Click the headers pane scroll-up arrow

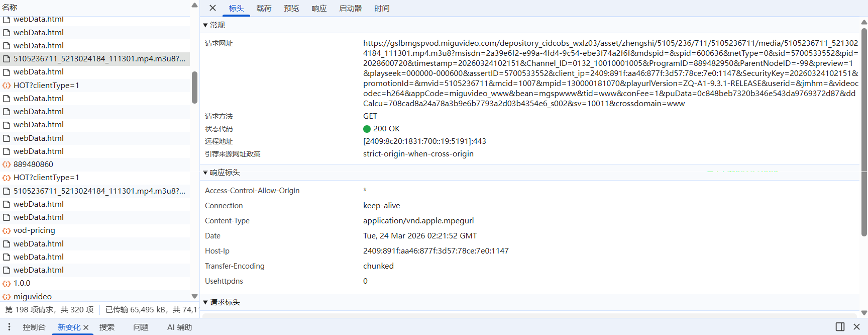pos(864,22)
